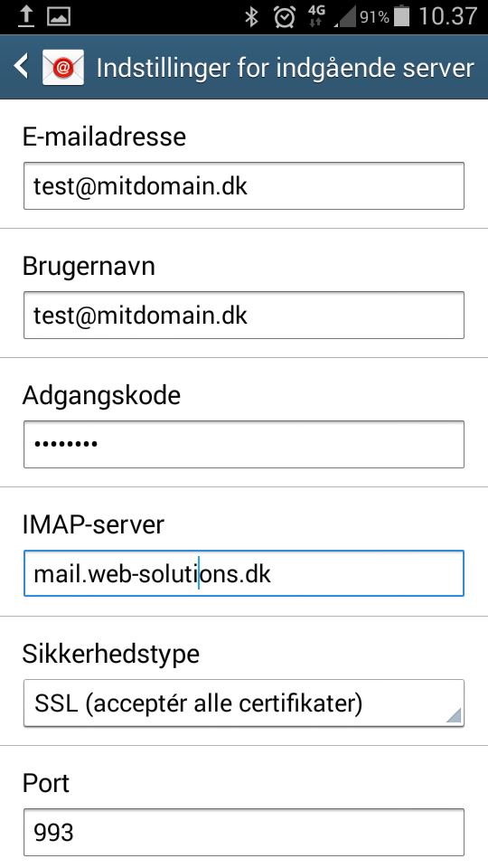Image resolution: width=488 pixels, height=868 pixels.
Task: Focus the Adgangskode password field
Action: tap(243, 444)
